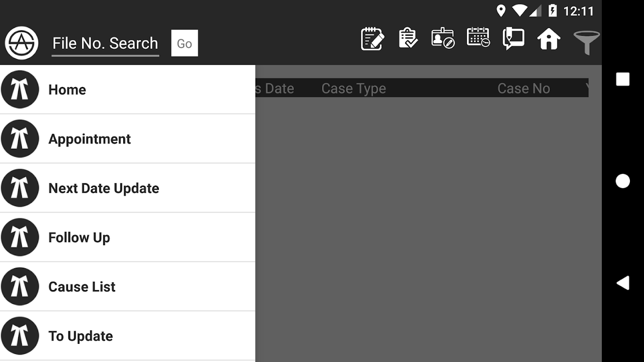Click the ID badge edit icon
The height and width of the screenshot is (362, 644).
point(442,39)
